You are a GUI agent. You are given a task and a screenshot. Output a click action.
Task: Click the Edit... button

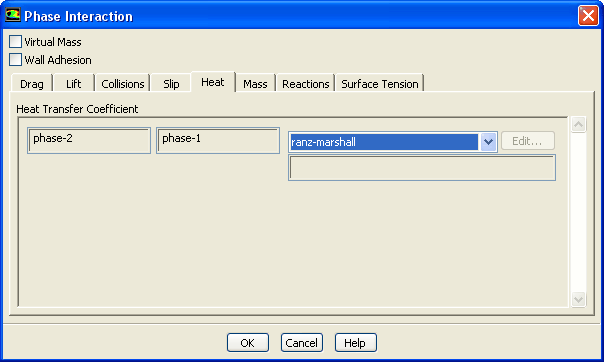528,141
